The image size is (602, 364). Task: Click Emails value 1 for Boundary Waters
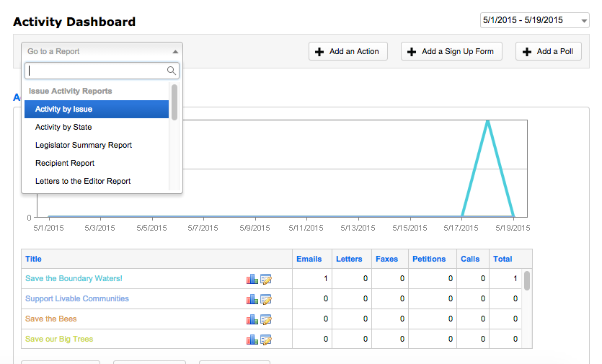pyautogui.click(x=326, y=278)
